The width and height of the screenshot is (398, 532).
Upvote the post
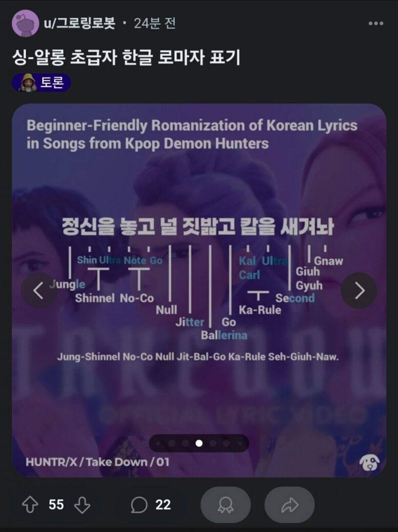click(30, 505)
